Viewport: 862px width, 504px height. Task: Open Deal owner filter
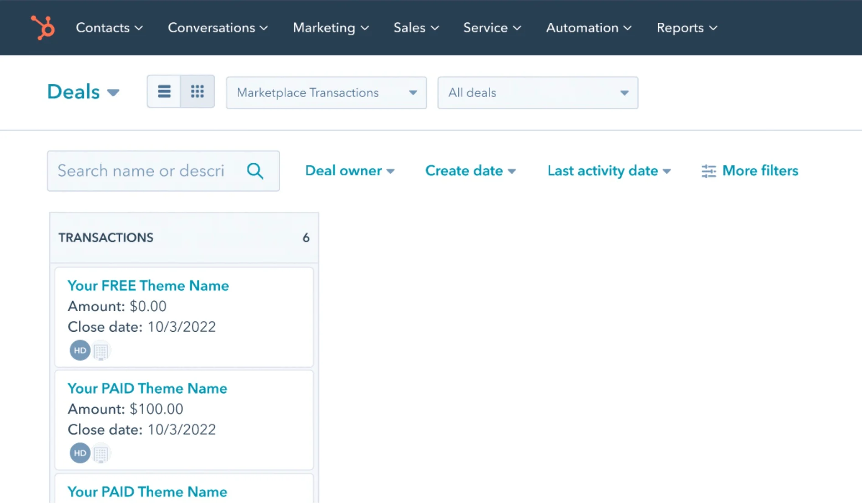pyautogui.click(x=350, y=171)
